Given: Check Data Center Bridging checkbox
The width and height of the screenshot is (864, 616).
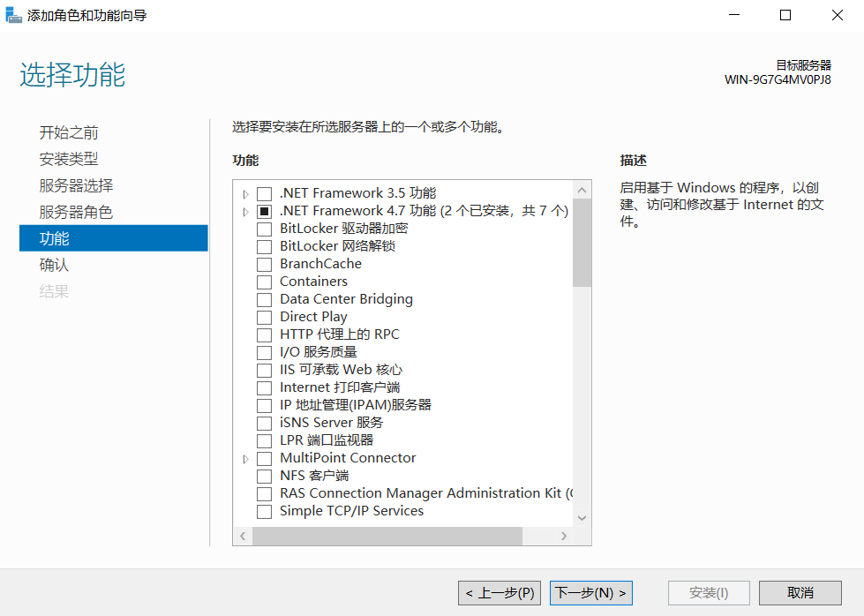Looking at the screenshot, I should point(265,300).
